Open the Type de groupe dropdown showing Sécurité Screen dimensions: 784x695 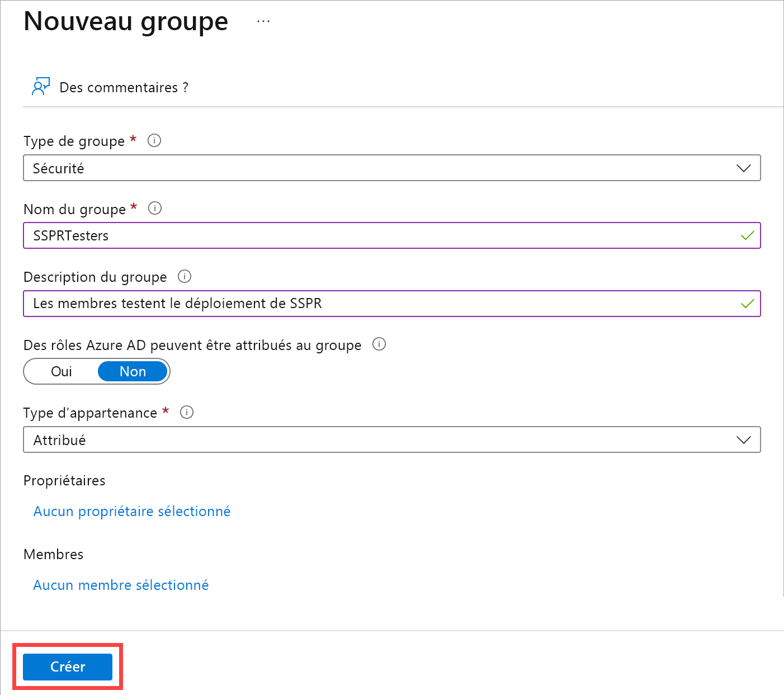392,168
